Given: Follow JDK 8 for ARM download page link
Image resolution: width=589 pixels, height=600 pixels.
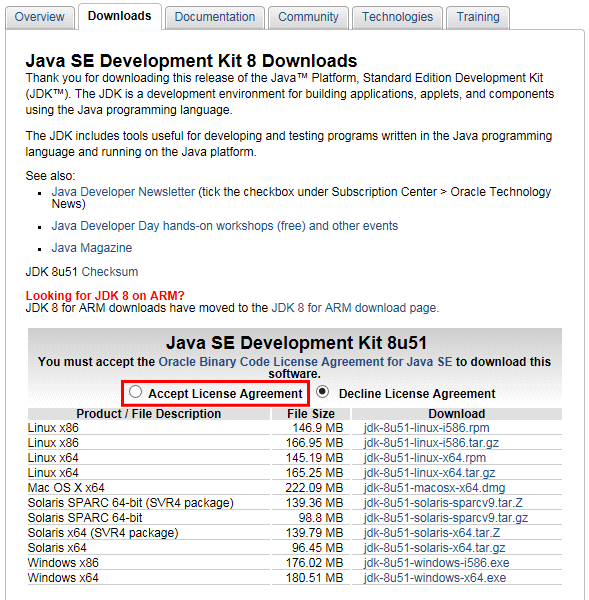Looking at the screenshot, I should pos(354,308).
